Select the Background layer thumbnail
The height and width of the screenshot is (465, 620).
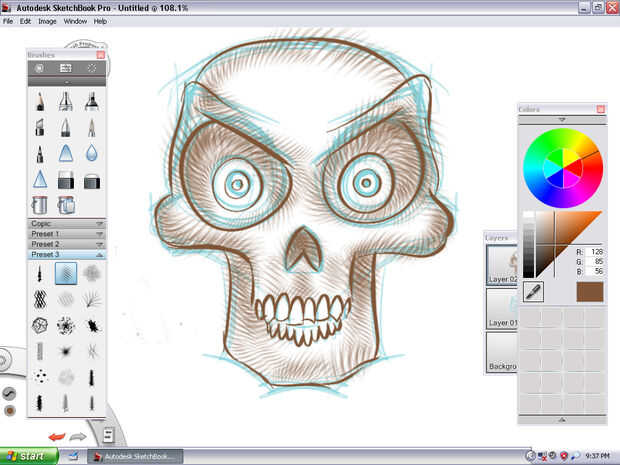[502, 352]
